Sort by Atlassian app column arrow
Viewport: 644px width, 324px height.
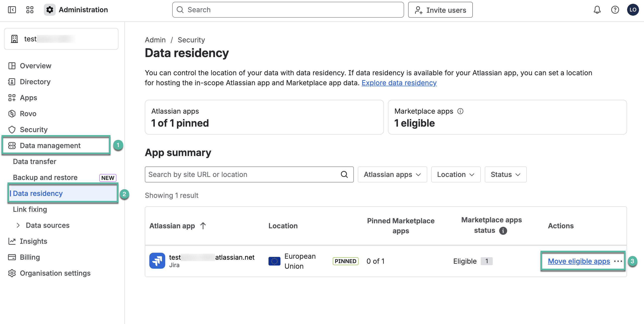coord(203,226)
